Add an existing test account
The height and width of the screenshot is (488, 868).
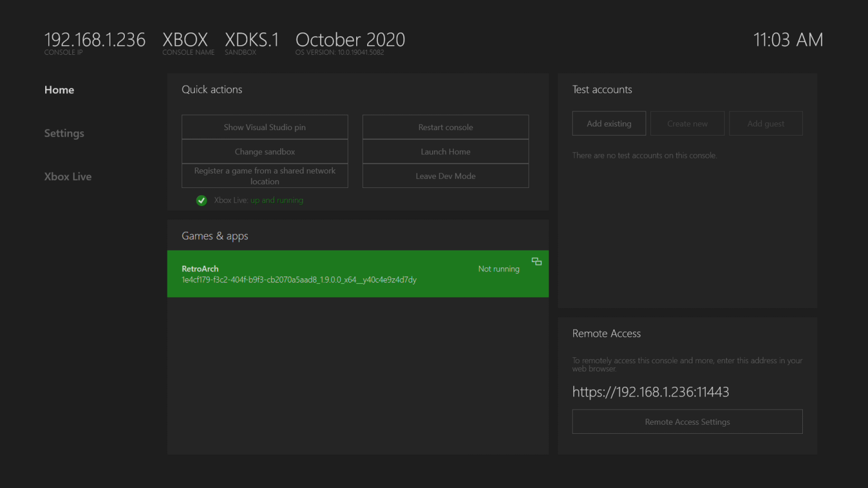pyautogui.click(x=609, y=123)
